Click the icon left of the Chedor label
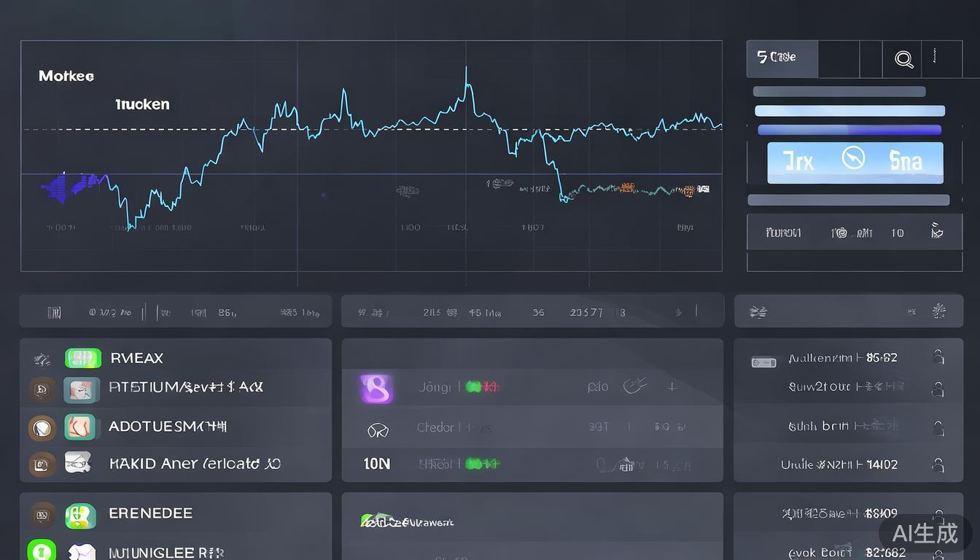This screenshot has width=980, height=560. click(x=378, y=430)
